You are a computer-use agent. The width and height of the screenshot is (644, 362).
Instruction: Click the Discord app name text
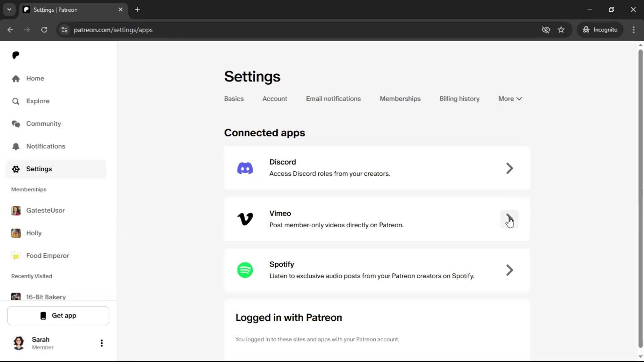point(282,162)
